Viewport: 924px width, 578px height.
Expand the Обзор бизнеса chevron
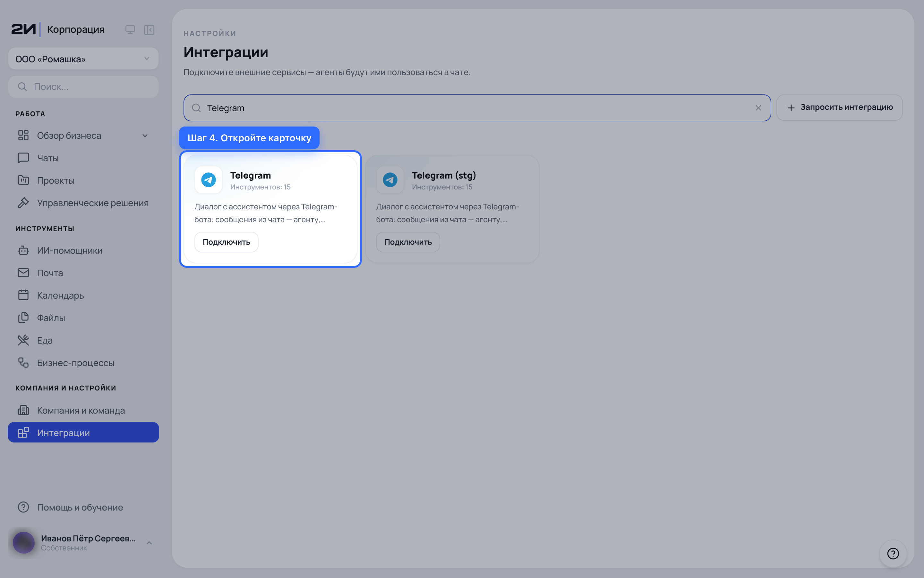coord(145,136)
